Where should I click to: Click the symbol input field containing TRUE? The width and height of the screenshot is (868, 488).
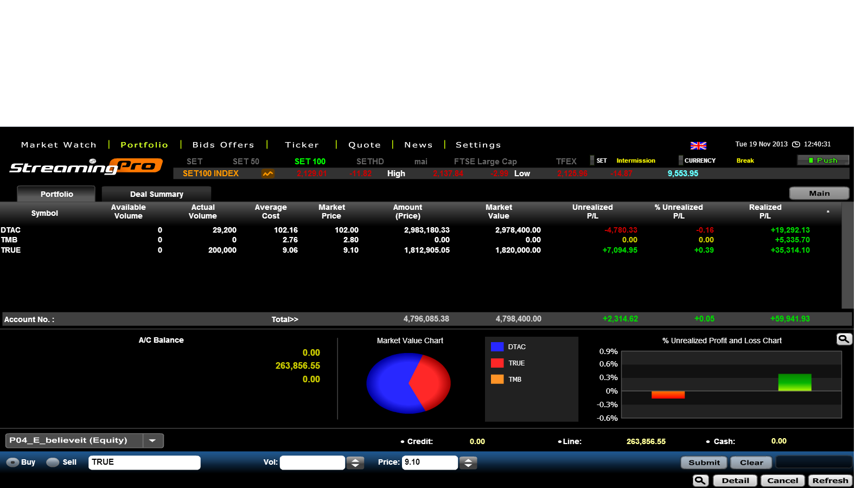pyautogui.click(x=144, y=463)
